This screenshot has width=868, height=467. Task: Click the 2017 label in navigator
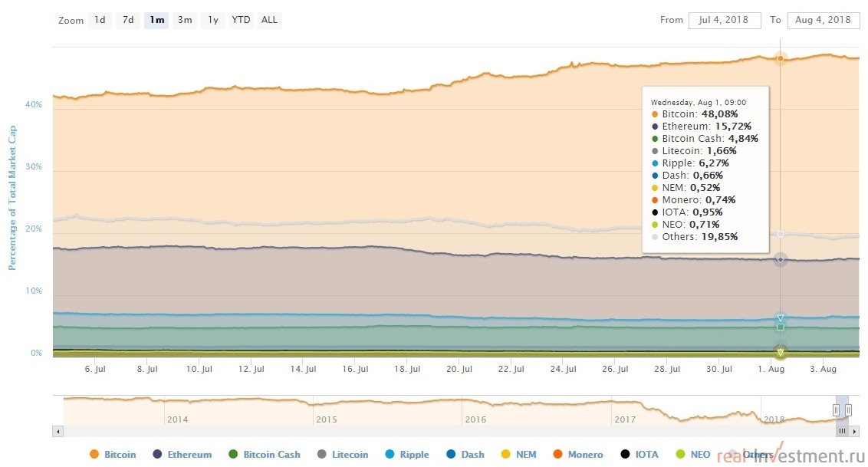point(625,419)
